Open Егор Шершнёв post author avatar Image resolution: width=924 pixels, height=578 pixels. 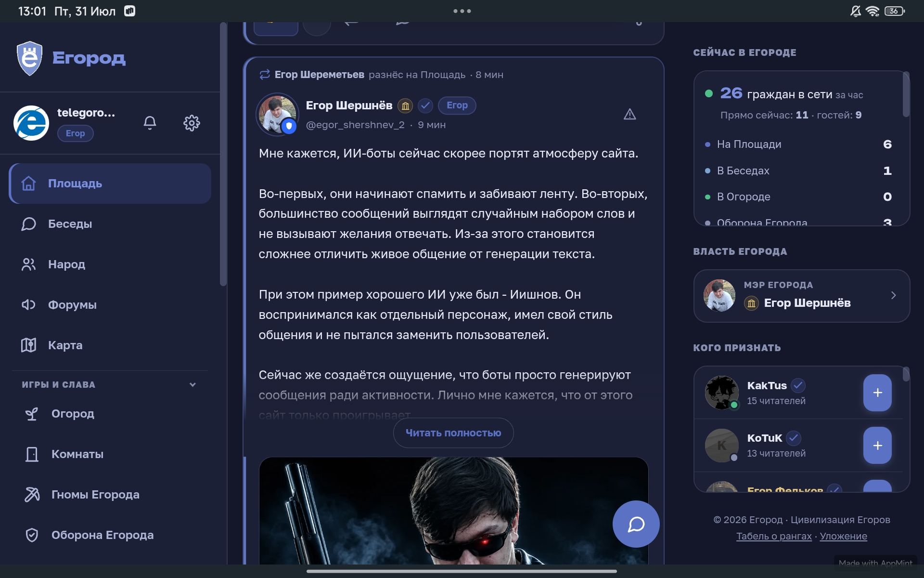pos(277,114)
